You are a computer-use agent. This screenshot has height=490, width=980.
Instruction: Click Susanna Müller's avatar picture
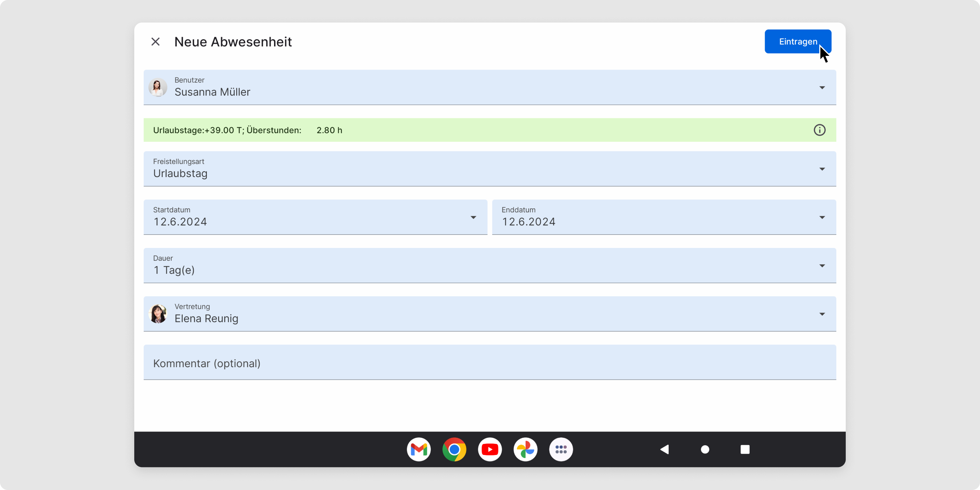point(157,87)
